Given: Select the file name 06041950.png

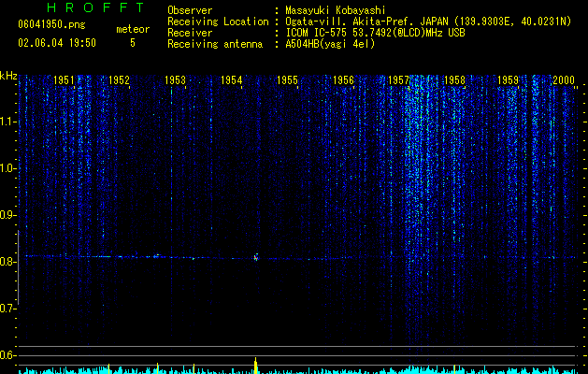Looking at the screenshot, I should coord(51,24).
